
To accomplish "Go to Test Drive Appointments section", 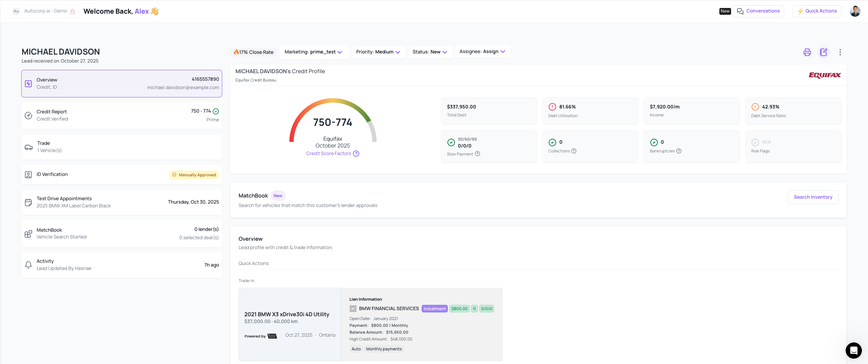I will tap(121, 202).
